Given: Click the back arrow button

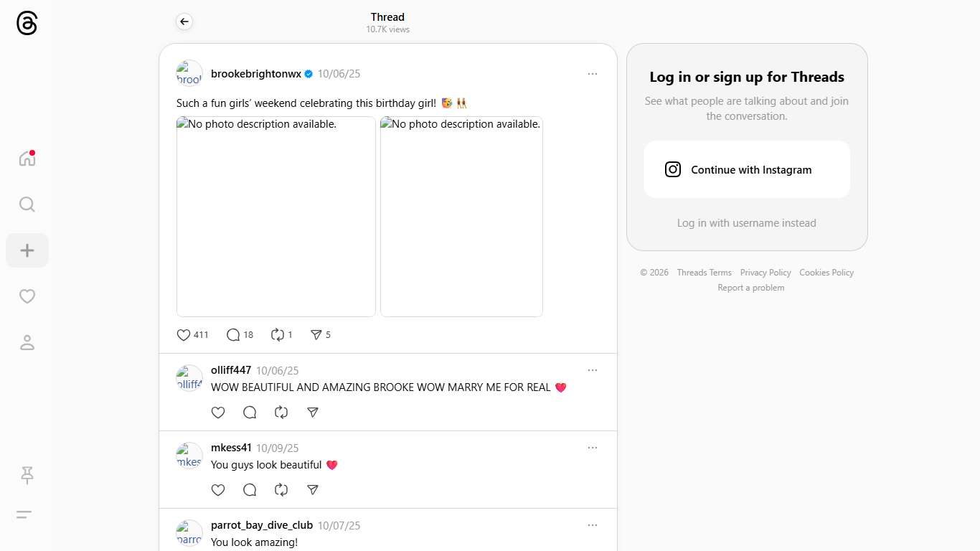Looking at the screenshot, I should tap(184, 22).
